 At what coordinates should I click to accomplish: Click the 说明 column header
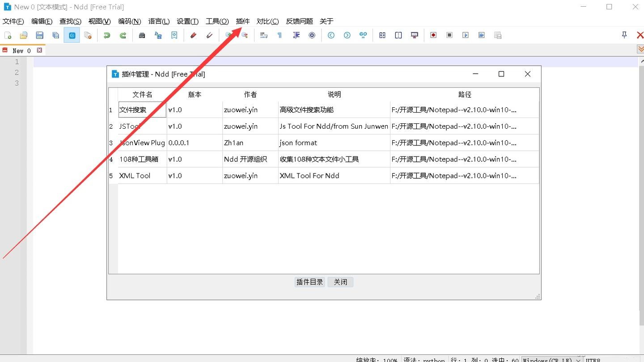334,94
